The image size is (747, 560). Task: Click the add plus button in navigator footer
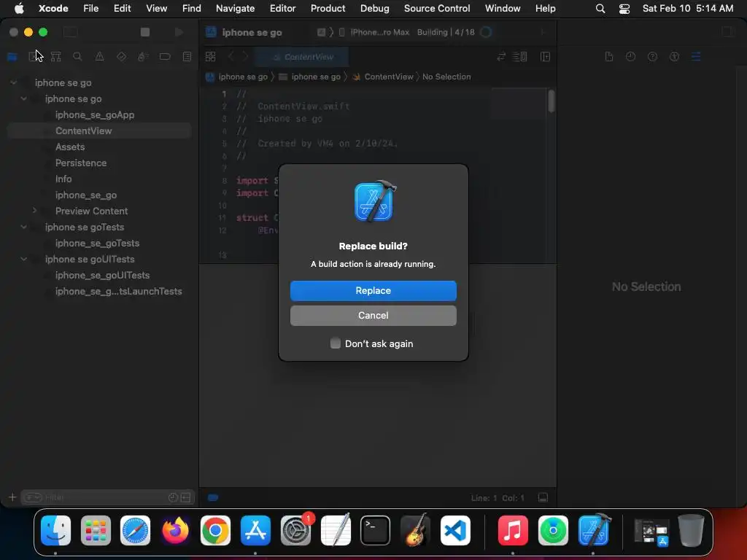(12, 497)
